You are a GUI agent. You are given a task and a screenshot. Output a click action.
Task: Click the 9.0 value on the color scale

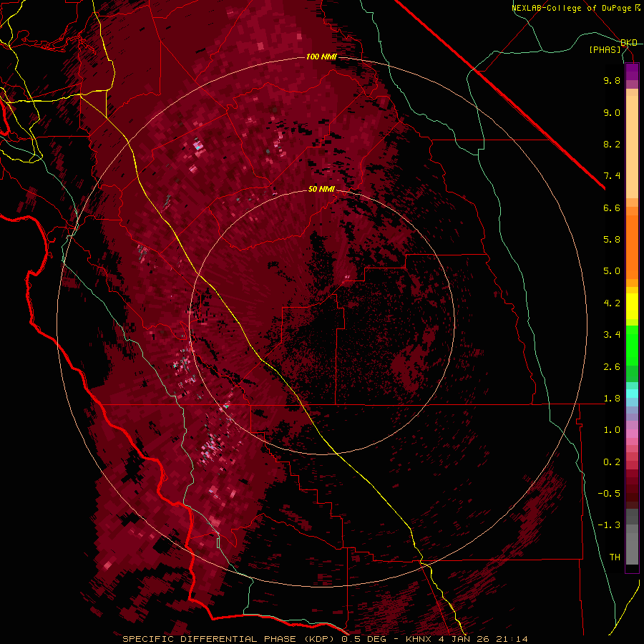(x=612, y=112)
